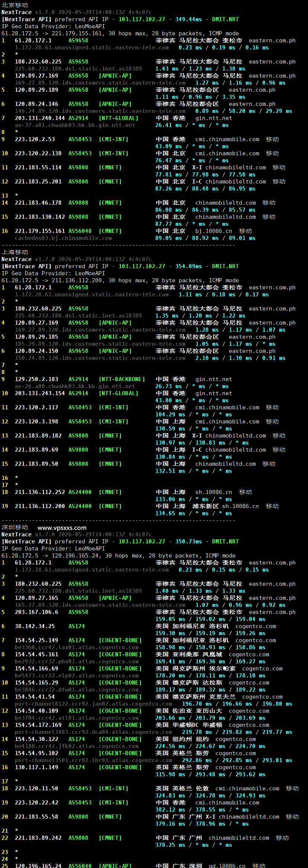The image size is (308, 868).
Task: Click IP address 154.54.166.69
Action: [36, 669]
